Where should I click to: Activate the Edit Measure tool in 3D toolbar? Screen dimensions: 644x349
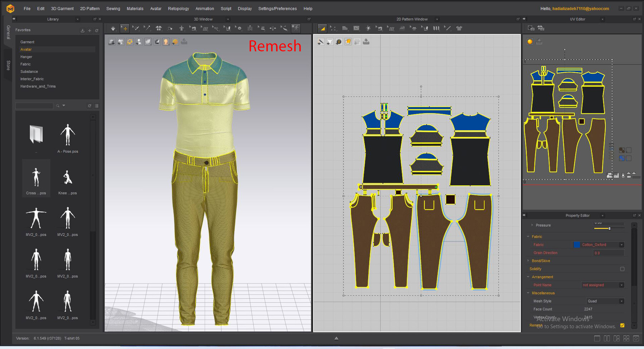284,28
